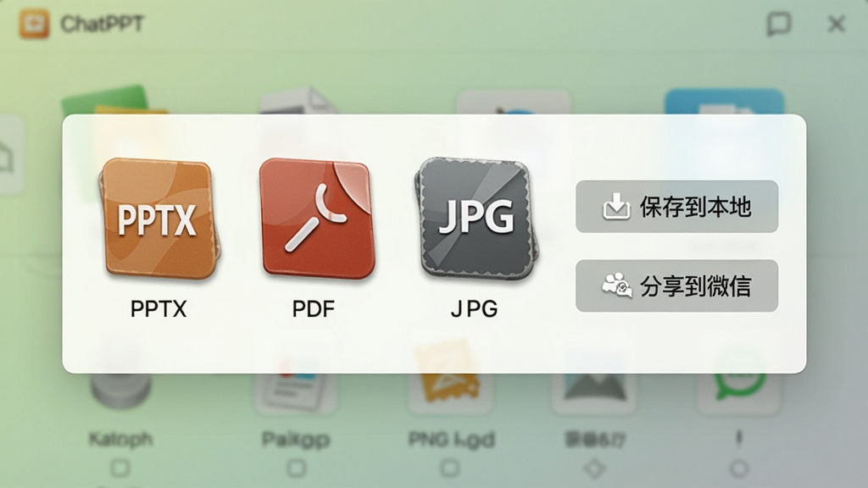Close the ChatPPT window
The image size is (868, 488).
click(836, 24)
